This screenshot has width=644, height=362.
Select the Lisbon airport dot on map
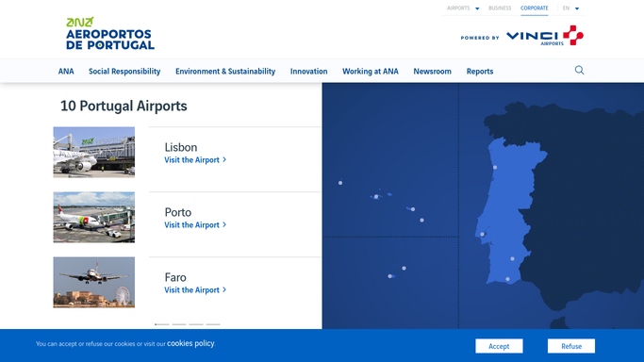[482, 235]
